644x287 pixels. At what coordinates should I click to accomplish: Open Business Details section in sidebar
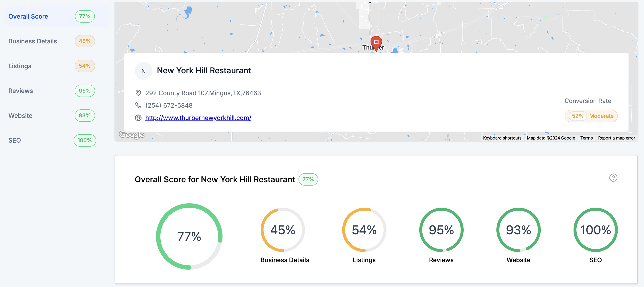pos(33,41)
